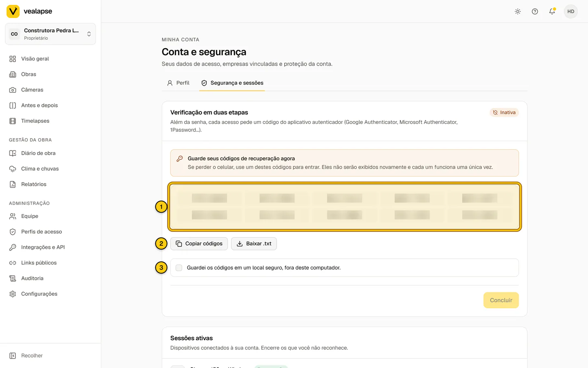
Task: Click the Diário de obra book icon
Action: click(x=13, y=153)
